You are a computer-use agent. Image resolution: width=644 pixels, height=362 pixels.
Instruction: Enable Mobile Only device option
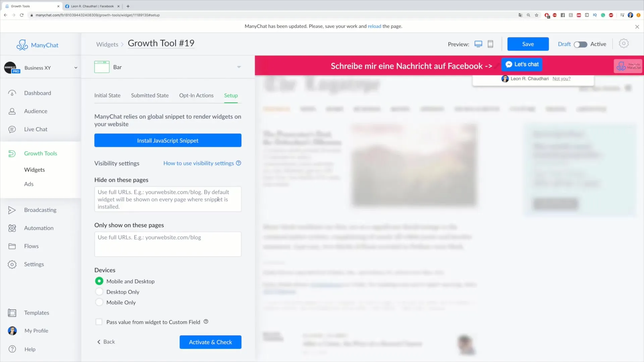pyautogui.click(x=99, y=302)
